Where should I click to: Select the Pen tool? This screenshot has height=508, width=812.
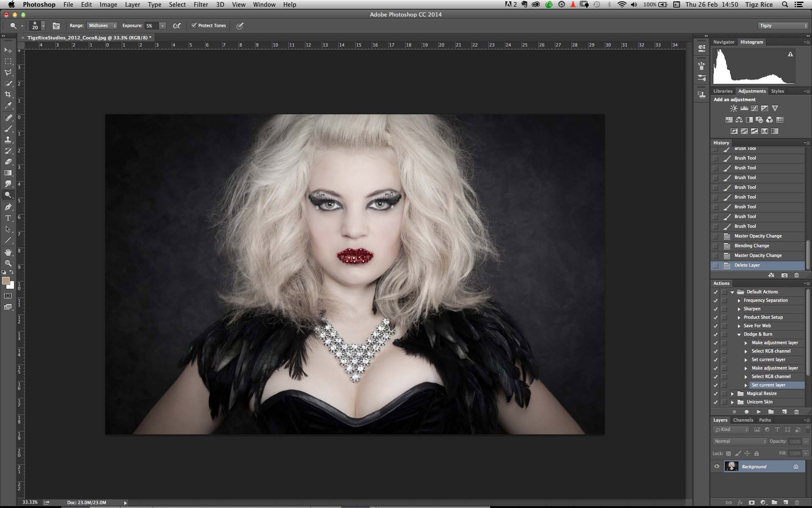8,207
